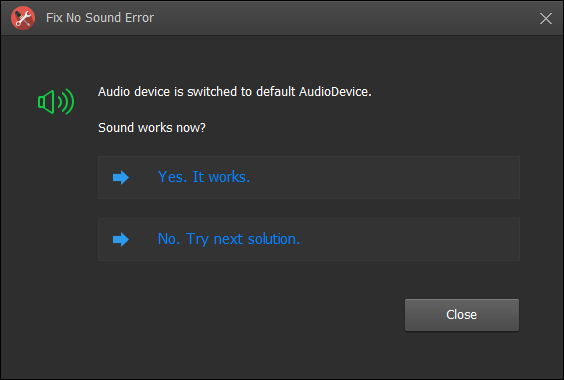Click the word "Error" in window title

point(139,18)
